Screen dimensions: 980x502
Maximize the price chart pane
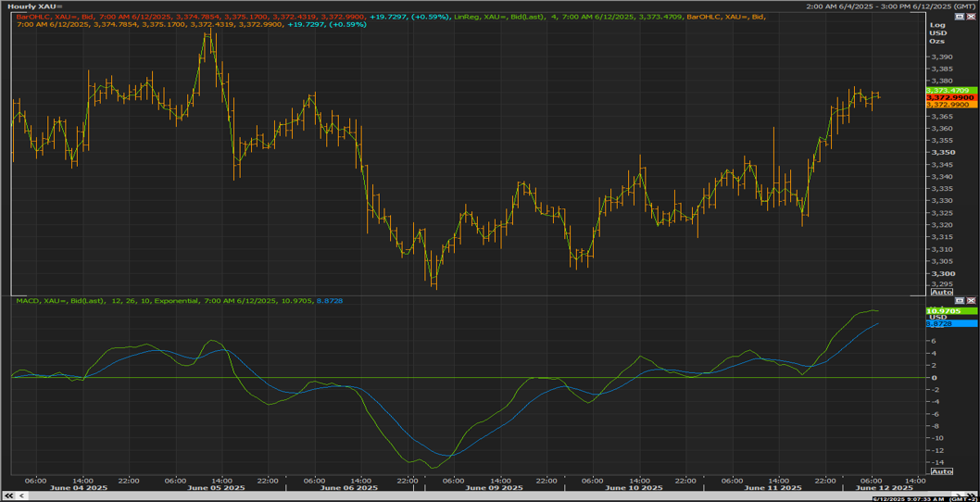tap(960, 19)
